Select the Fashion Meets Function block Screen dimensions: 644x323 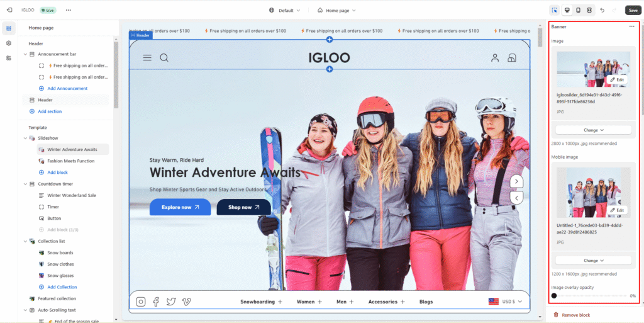click(x=70, y=161)
